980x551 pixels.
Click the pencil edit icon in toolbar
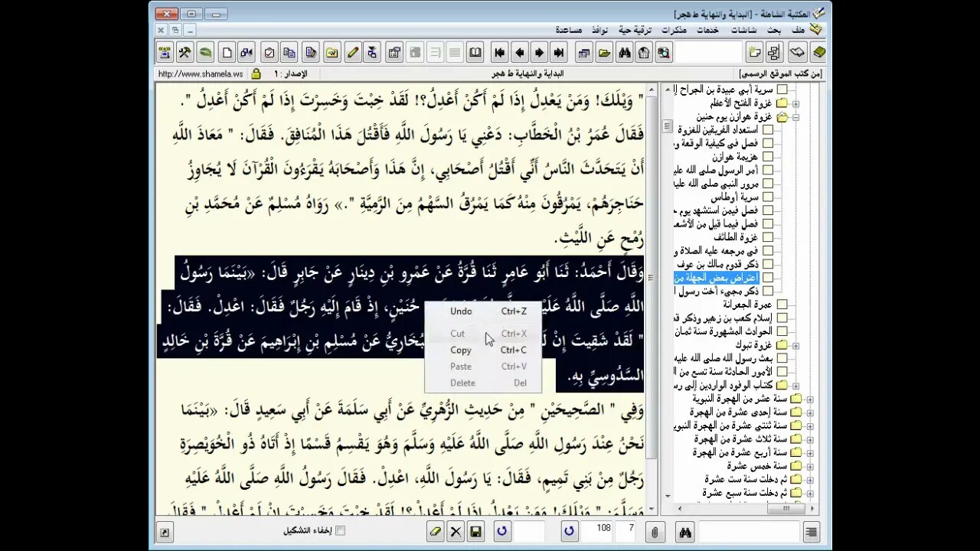click(x=352, y=53)
